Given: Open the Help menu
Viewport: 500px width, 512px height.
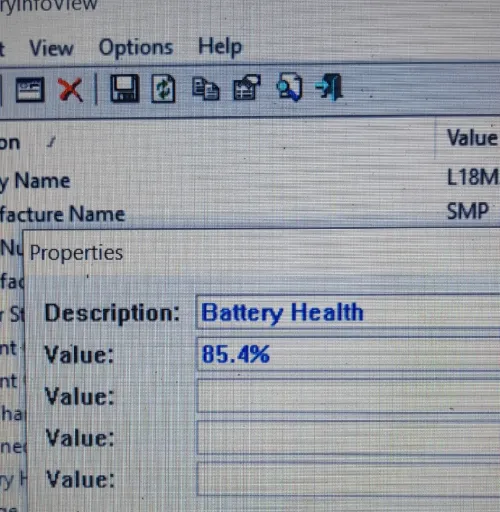Looking at the screenshot, I should click(x=220, y=47).
